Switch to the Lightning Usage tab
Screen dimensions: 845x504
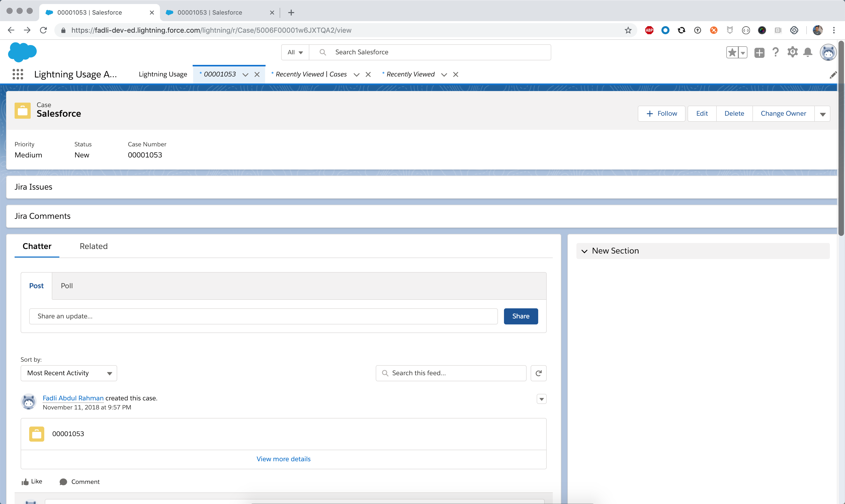tap(163, 74)
